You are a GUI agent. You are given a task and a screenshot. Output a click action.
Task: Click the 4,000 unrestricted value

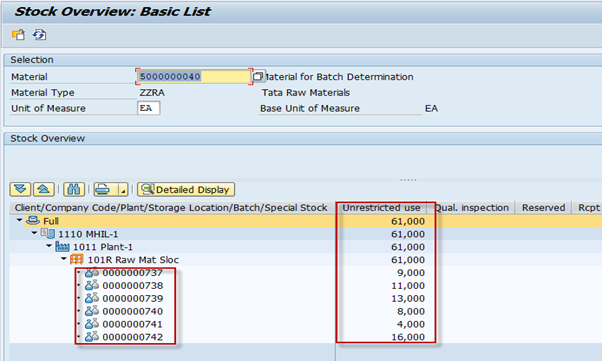click(411, 324)
